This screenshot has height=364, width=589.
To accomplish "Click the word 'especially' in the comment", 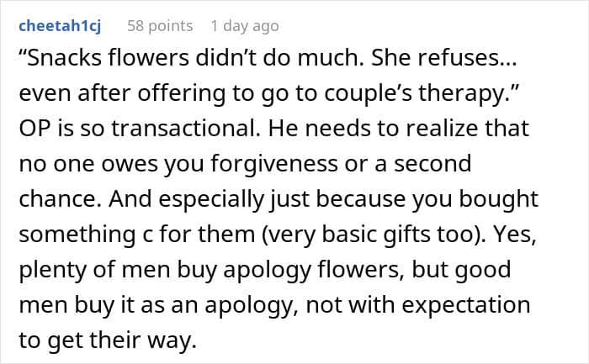I will point(211,199).
